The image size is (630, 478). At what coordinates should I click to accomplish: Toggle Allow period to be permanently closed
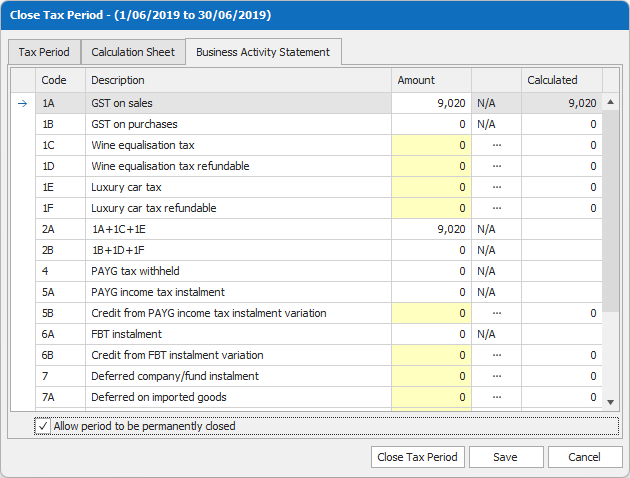click(42, 426)
